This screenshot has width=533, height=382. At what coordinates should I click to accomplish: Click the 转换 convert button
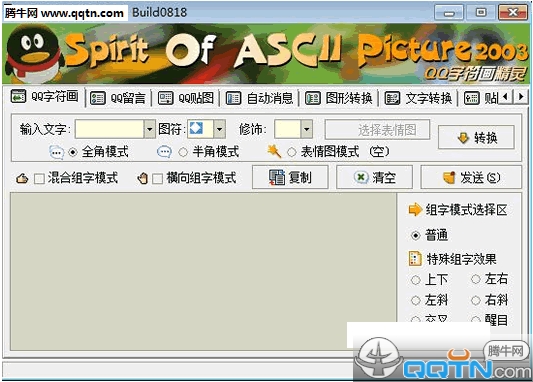pos(476,138)
